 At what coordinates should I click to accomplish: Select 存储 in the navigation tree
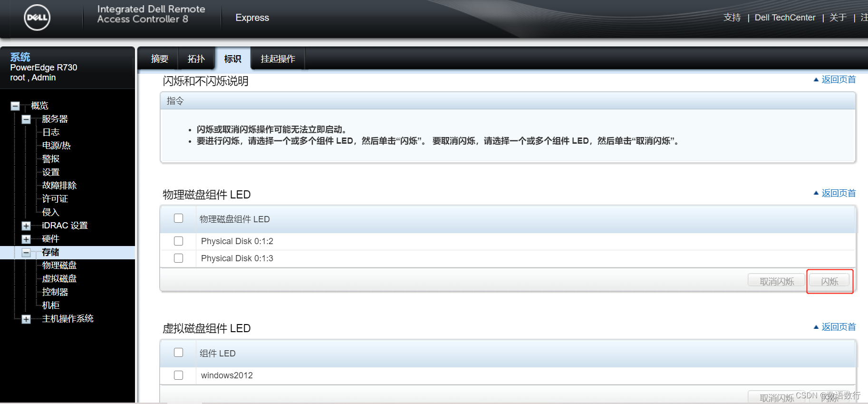(50, 252)
